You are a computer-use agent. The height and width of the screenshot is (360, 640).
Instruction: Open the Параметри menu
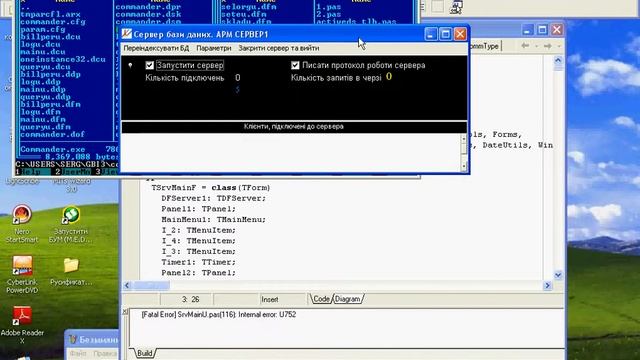pyautogui.click(x=213, y=48)
